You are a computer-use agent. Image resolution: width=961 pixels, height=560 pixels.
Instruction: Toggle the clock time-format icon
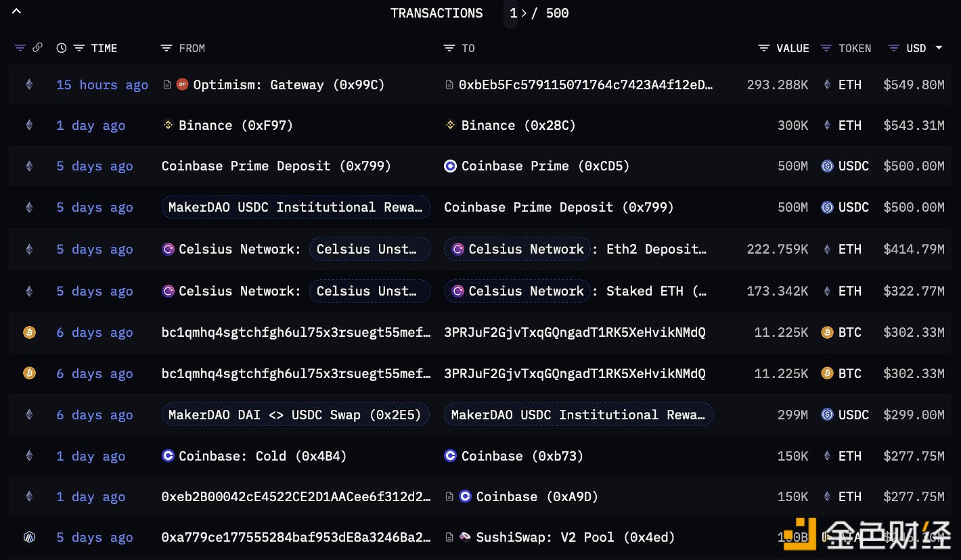(62, 48)
